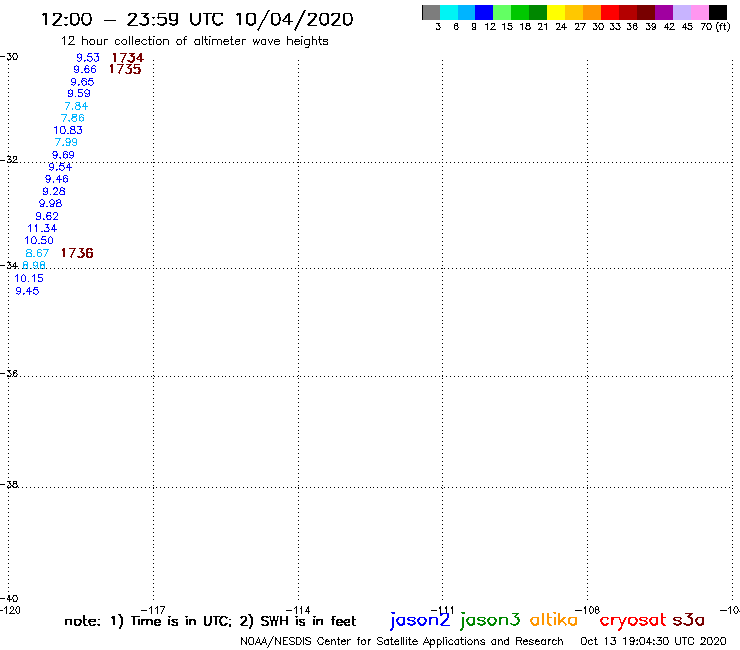This screenshot has width=740, height=650.
Task: Select the -36 latitude axis label
Action: 9,373
